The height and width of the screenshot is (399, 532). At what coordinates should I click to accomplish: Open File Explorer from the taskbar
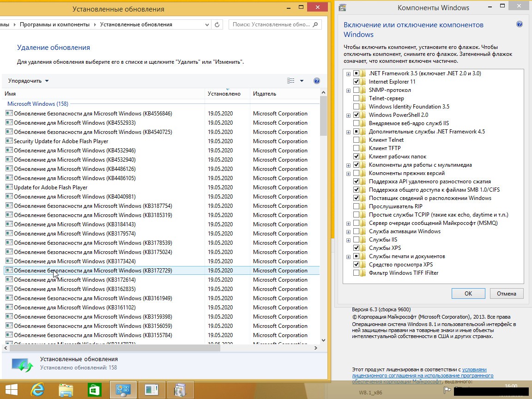[66, 390]
